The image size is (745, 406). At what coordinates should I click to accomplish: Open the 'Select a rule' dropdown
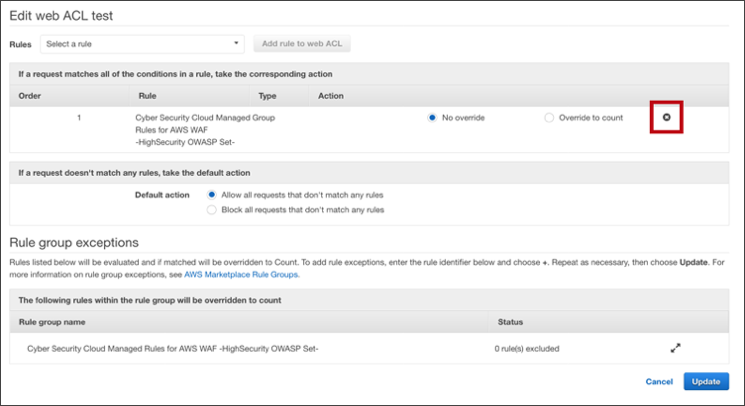pyautogui.click(x=142, y=44)
